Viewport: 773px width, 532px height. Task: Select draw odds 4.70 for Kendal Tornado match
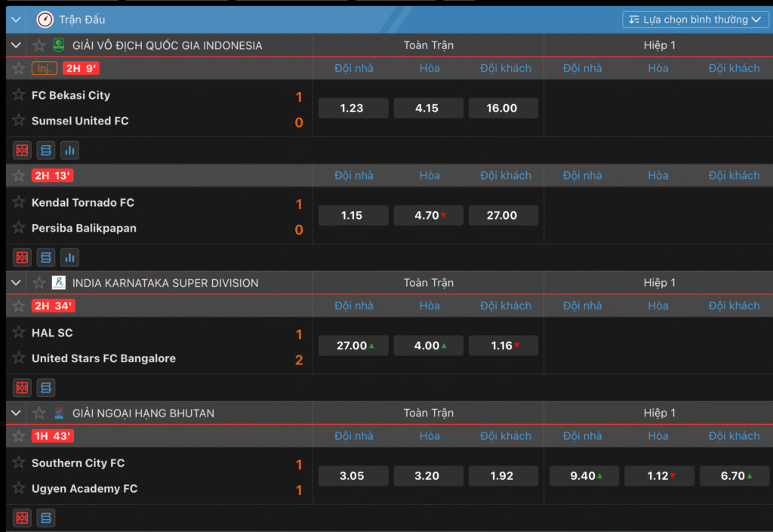[x=429, y=215]
